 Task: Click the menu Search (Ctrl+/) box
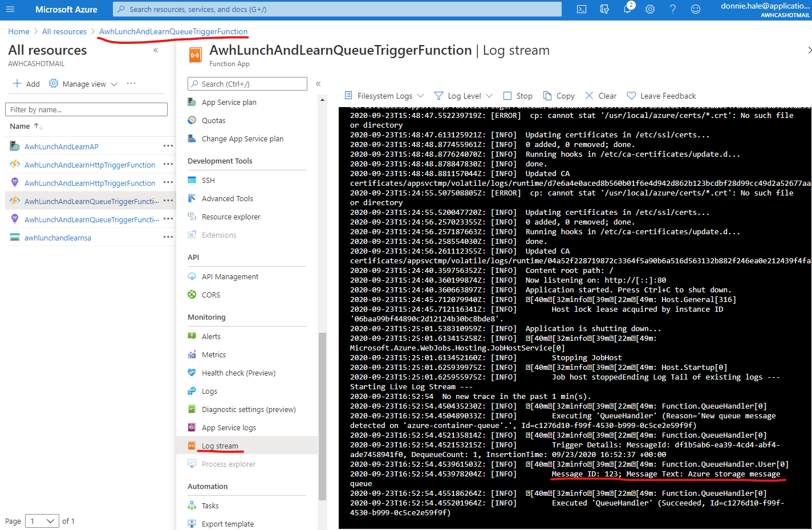coord(247,84)
